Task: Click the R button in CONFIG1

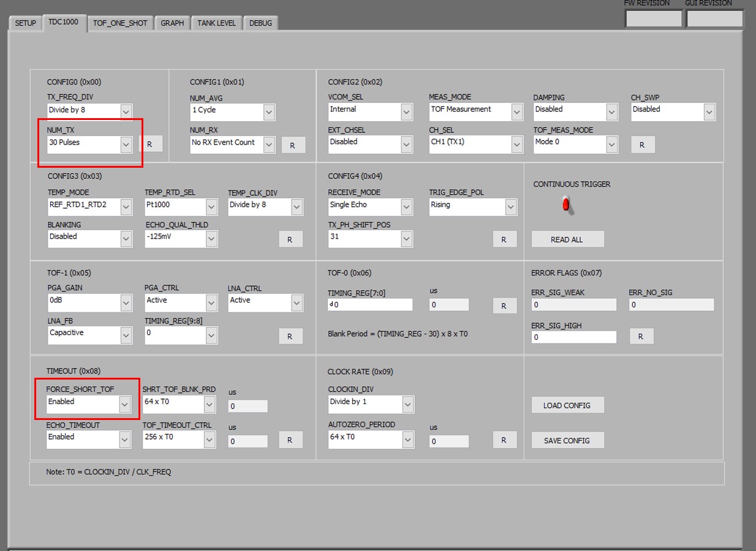Action: tap(292, 145)
